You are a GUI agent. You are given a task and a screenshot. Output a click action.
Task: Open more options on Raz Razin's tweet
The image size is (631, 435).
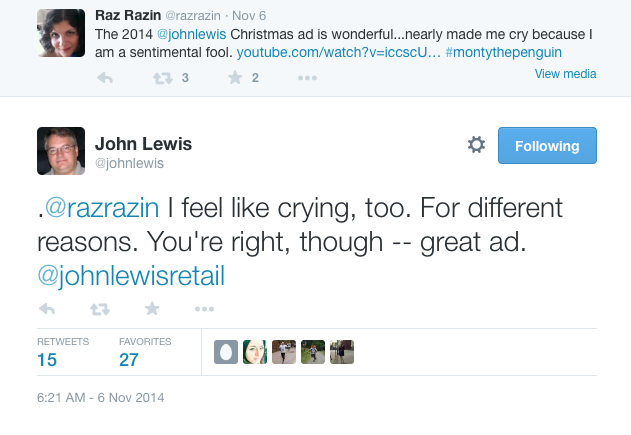[307, 78]
